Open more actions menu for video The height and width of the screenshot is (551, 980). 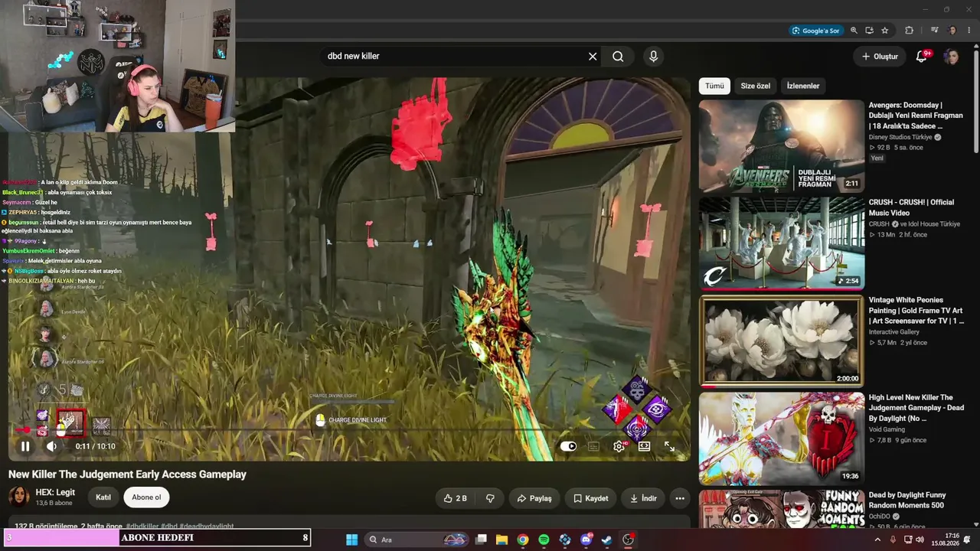coord(680,498)
